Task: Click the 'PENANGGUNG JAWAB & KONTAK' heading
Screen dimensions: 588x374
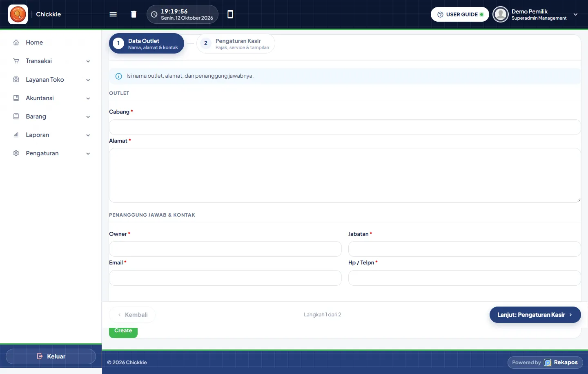Action: click(152, 215)
